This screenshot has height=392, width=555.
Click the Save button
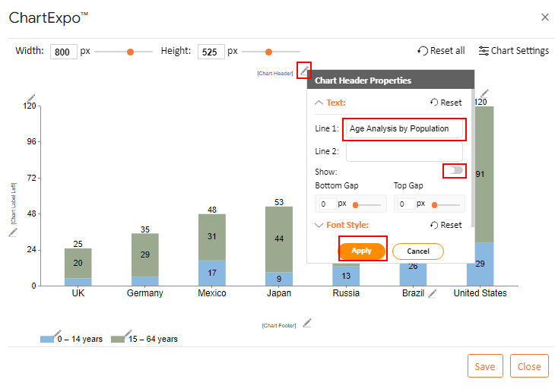(x=485, y=366)
